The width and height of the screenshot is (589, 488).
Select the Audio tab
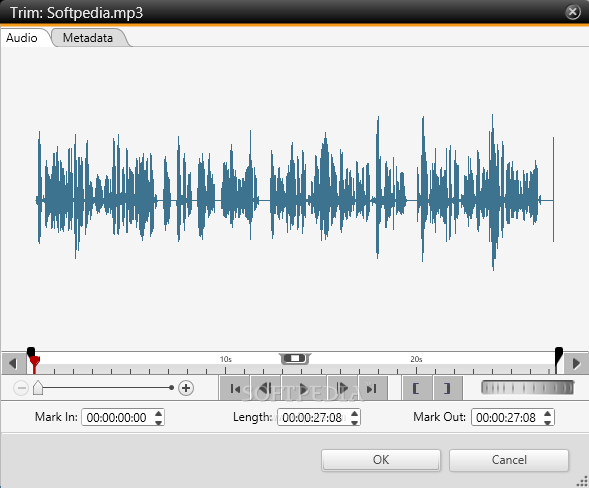[23, 38]
